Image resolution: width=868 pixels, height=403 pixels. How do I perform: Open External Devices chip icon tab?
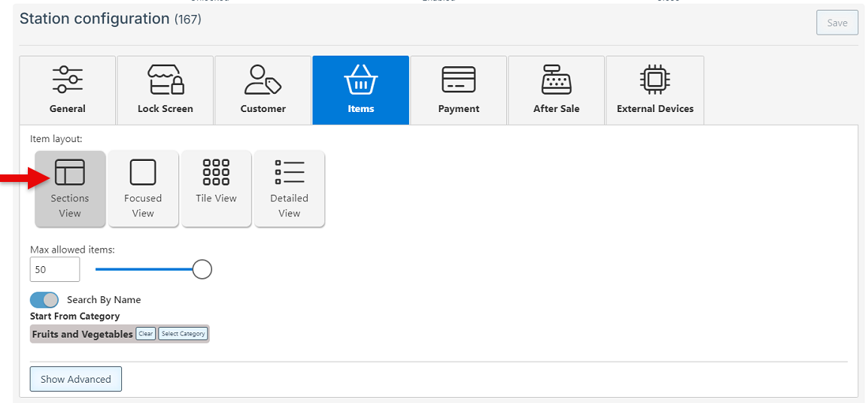point(655,80)
